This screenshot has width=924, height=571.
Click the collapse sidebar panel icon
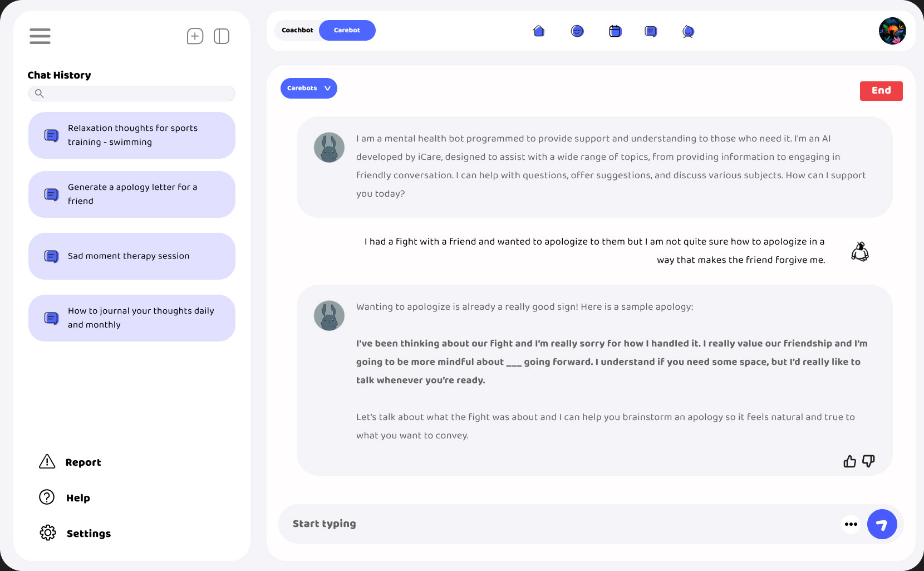click(x=221, y=36)
